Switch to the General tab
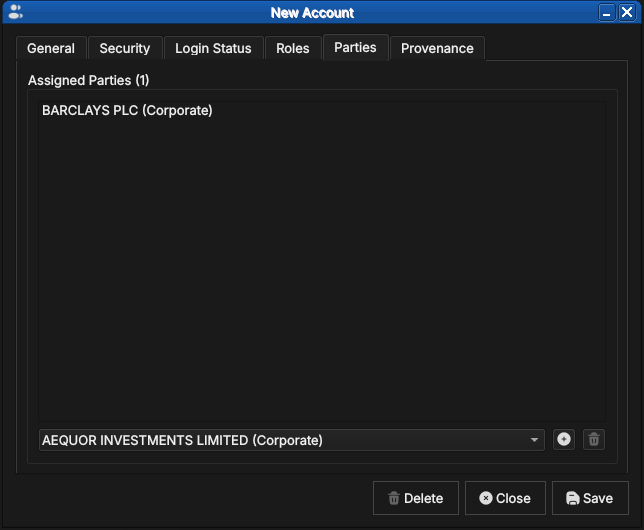Viewport: 644px width, 530px height. coord(51,48)
